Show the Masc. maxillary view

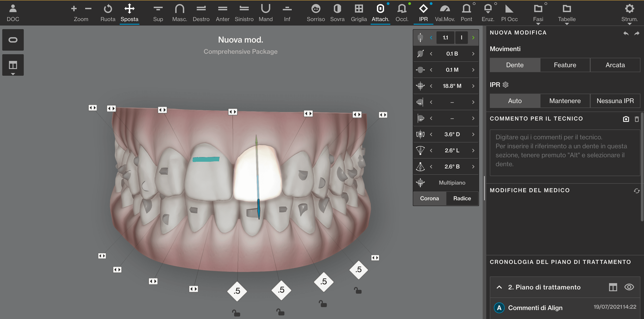(x=179, y=13)
